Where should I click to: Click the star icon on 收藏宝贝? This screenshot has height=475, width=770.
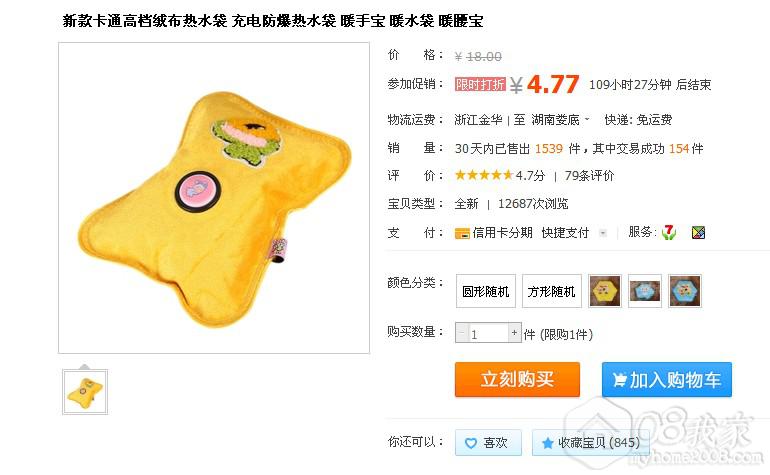[x=548, y=443]
